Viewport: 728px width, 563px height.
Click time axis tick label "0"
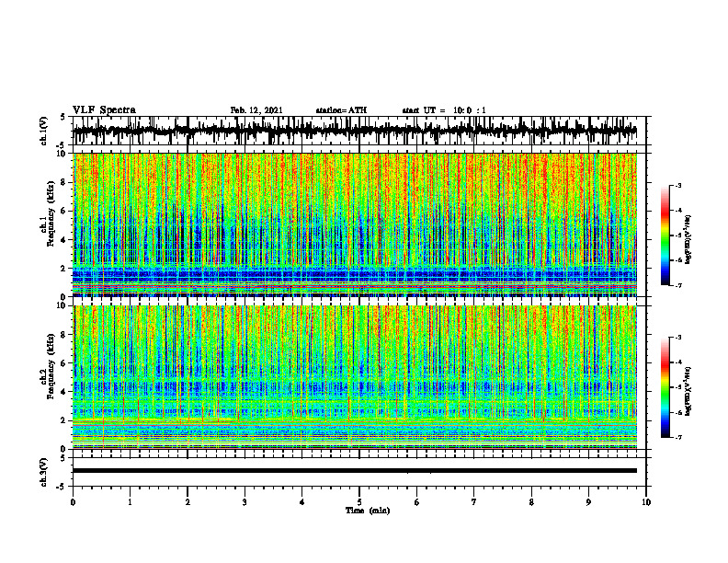tap(73, 502)
